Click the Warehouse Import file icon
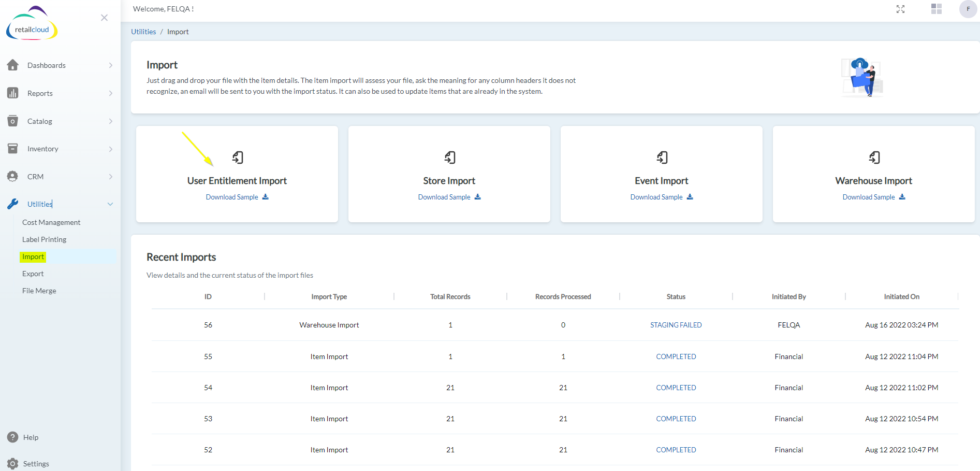 click(x=874, y=157)
